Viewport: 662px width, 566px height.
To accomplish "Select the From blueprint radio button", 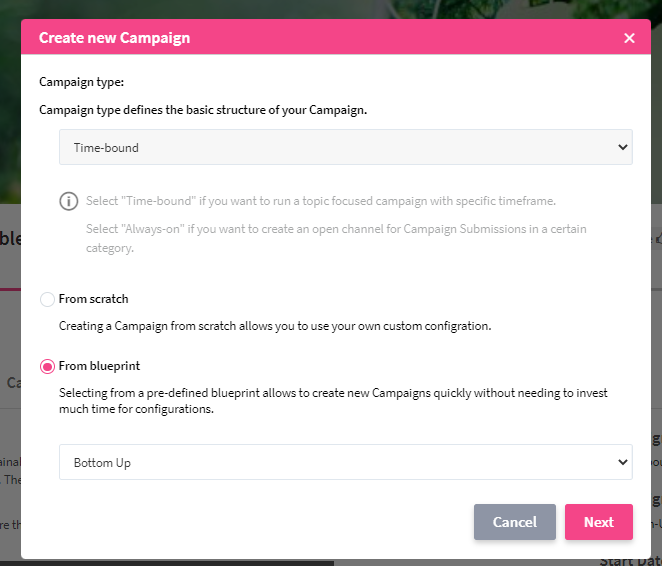I will click(47, 367).
